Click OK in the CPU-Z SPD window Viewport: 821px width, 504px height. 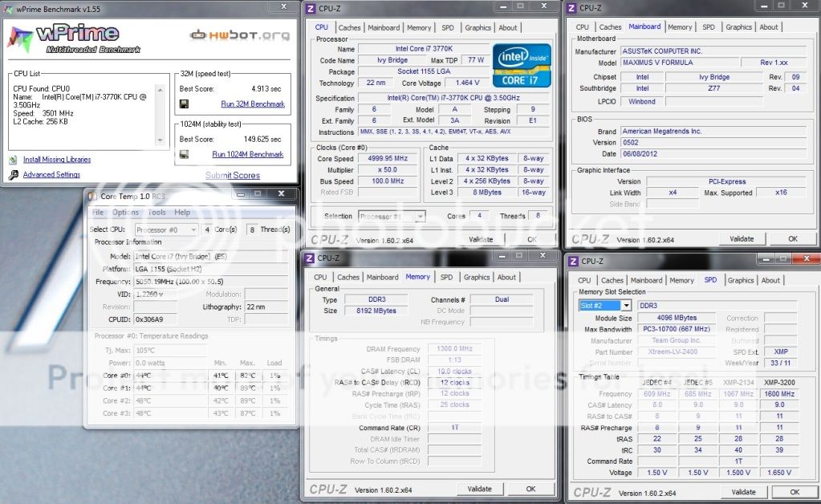(x=795, y=492)
